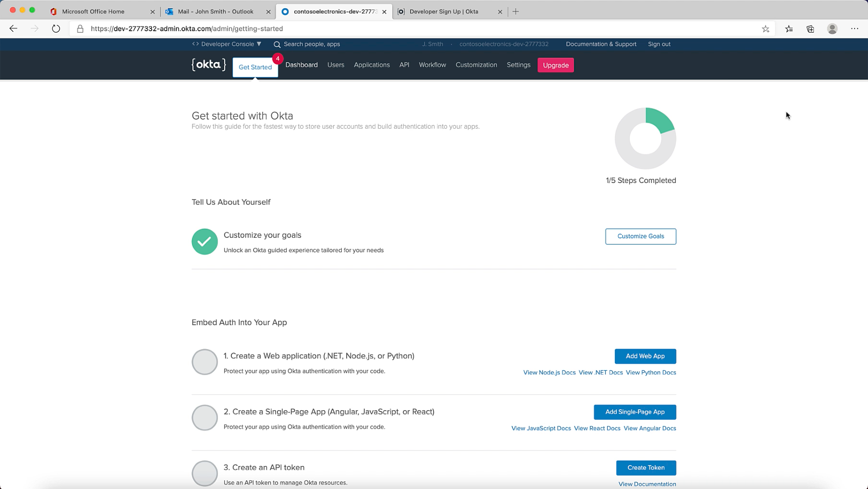Image resolution: width=868 pixels, height=489 pixels.
Task: Click the Create Token button
Action: (646, 468)
